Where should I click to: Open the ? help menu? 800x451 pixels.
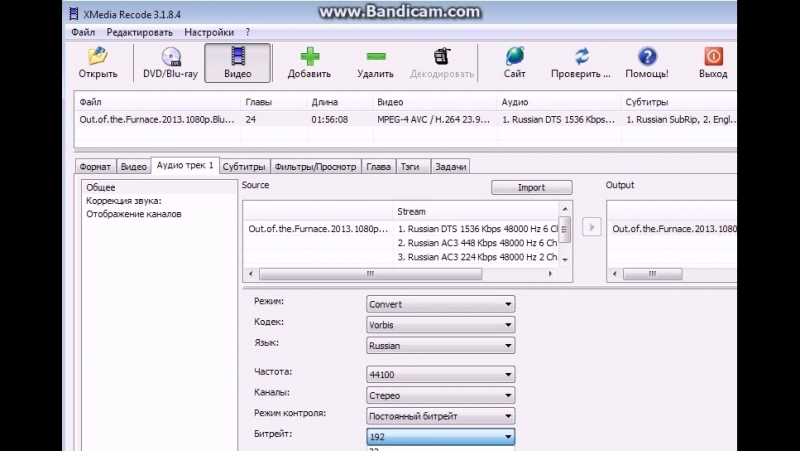(248, 32)
